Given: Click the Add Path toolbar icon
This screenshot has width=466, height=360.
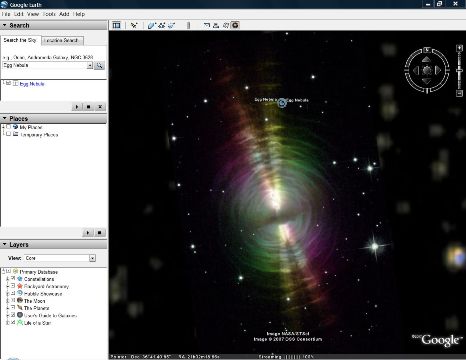Looking at the screenshot, I should [162, 25].
